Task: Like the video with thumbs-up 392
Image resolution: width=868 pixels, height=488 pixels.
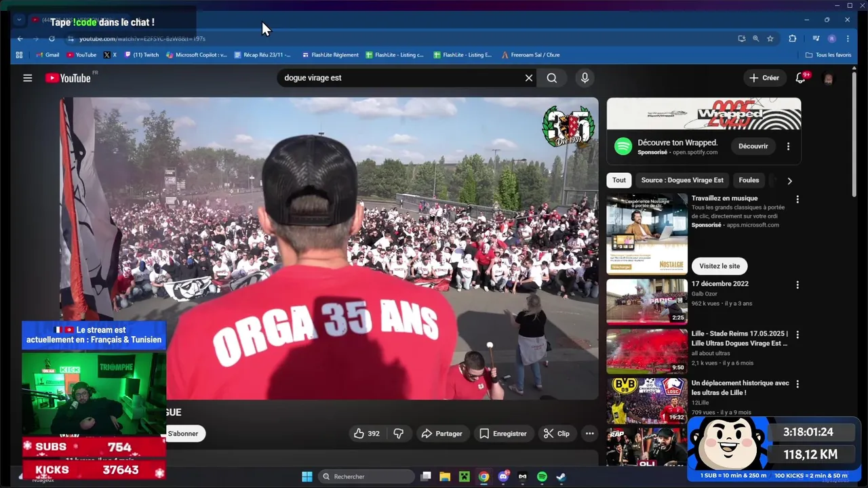Action: pos(366,434)
